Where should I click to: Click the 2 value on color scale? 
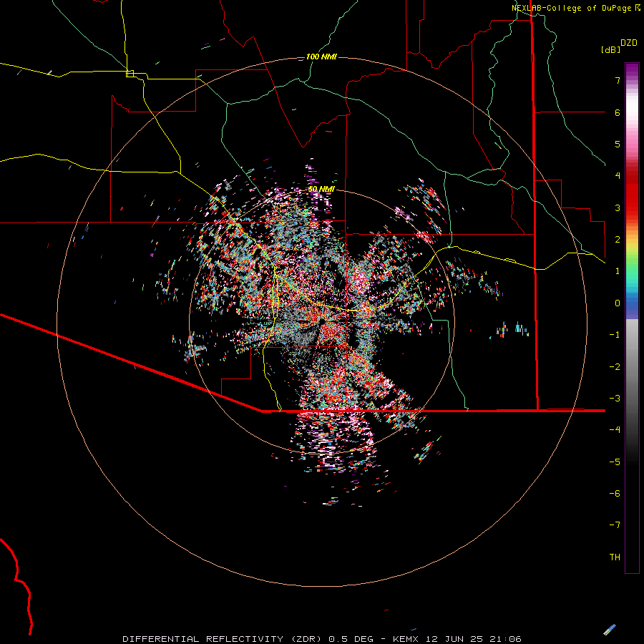pos(618,240)
